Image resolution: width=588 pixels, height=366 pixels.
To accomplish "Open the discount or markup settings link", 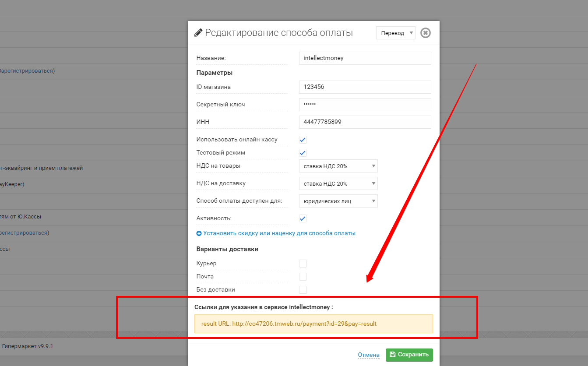I will tap(279, 233).
